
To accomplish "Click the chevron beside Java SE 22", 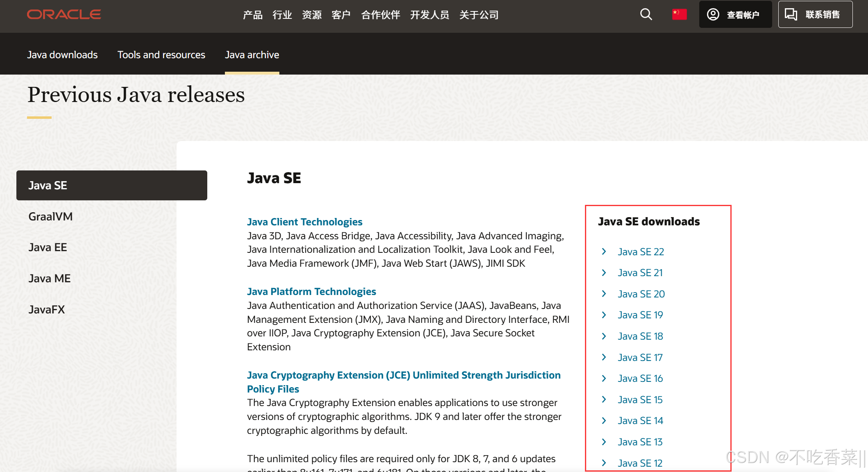I will click(x=604, y=252).
